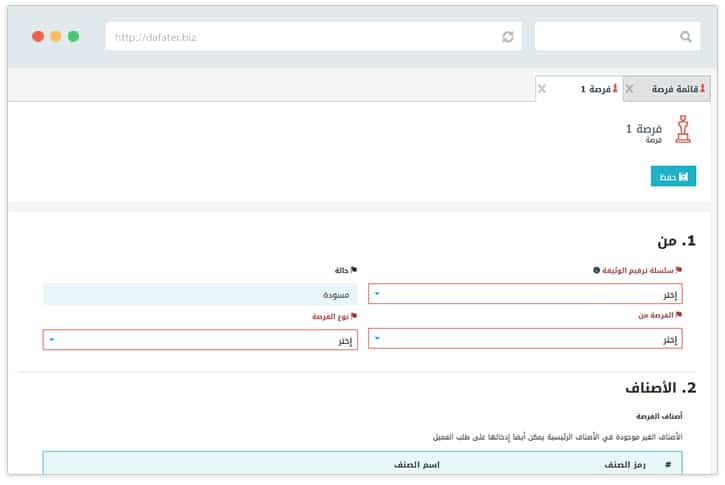Click the فرصة 1 page title
This screenshot has height=485, width=725.
tap(644, 129)
